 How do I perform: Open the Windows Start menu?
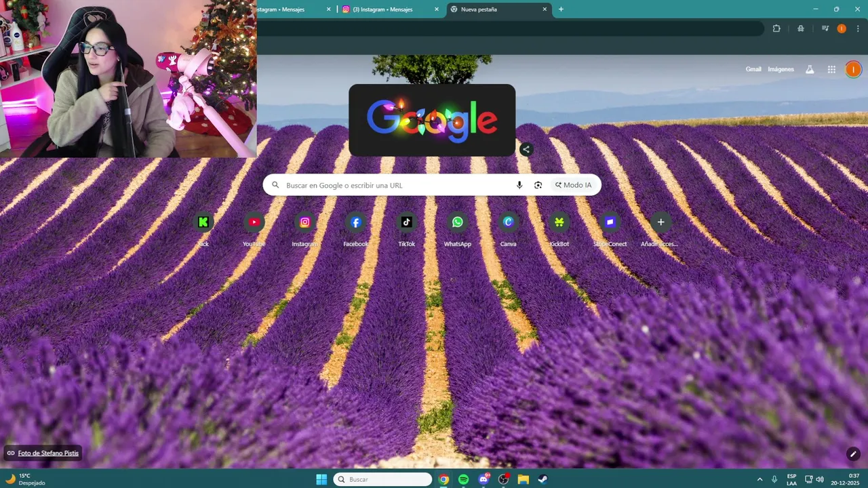coord(321,479)
